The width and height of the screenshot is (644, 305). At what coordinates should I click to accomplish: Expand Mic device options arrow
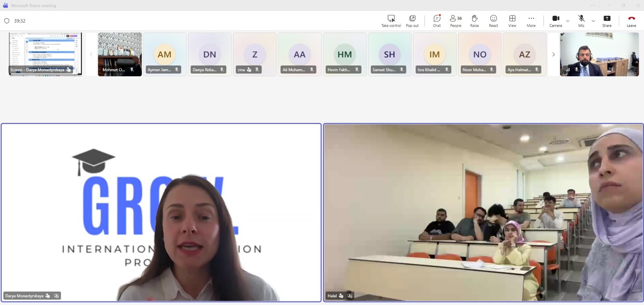click(593, 21)
